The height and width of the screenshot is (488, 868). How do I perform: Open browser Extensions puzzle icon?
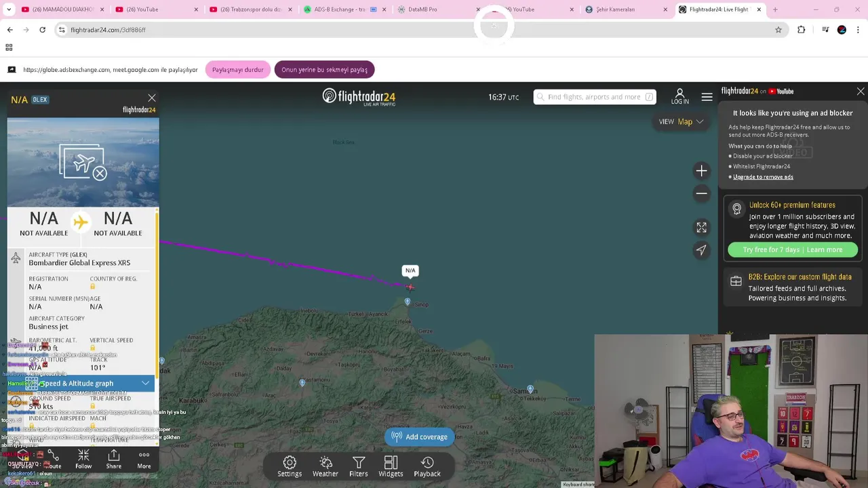click(802, 30)
